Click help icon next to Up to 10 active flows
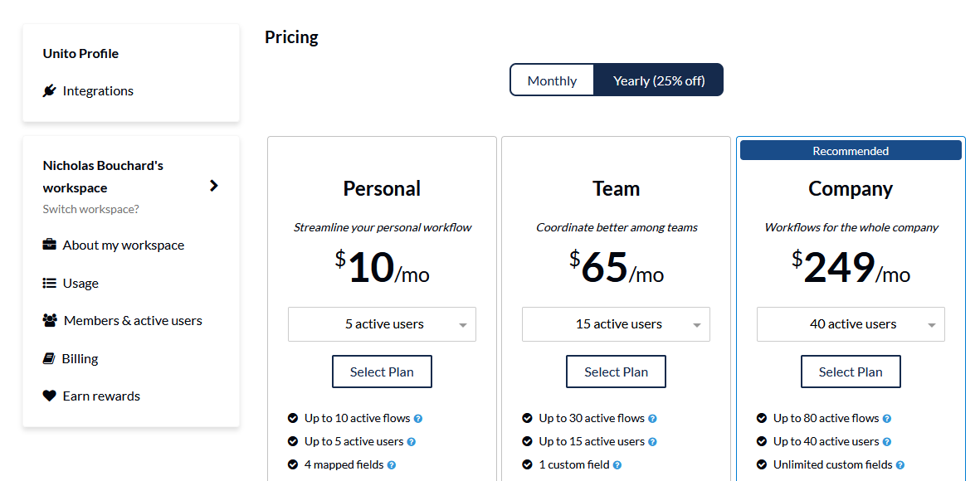Screen dimensions: 980x481 [418, 419]
